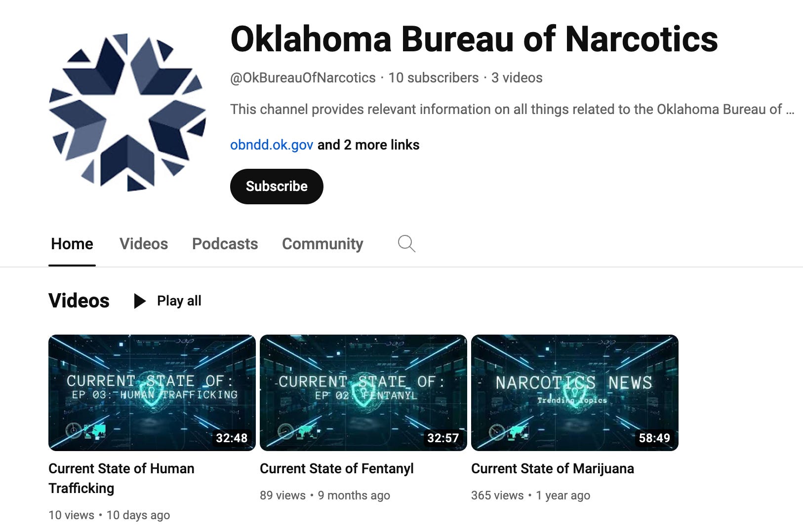
Task: Click the Current State of Marijuana title
Action: pos(553,468)
